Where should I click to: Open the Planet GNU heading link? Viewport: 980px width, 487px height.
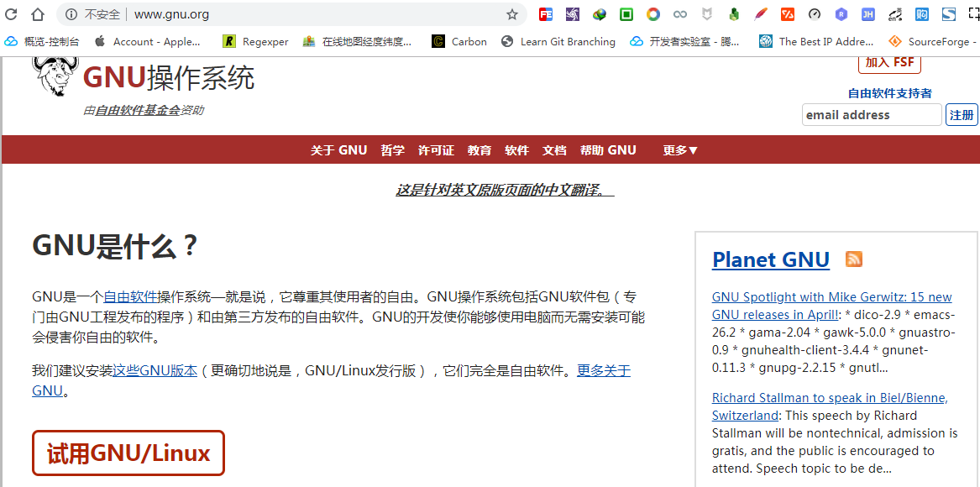pyautogui.click(x=770, y=259)
